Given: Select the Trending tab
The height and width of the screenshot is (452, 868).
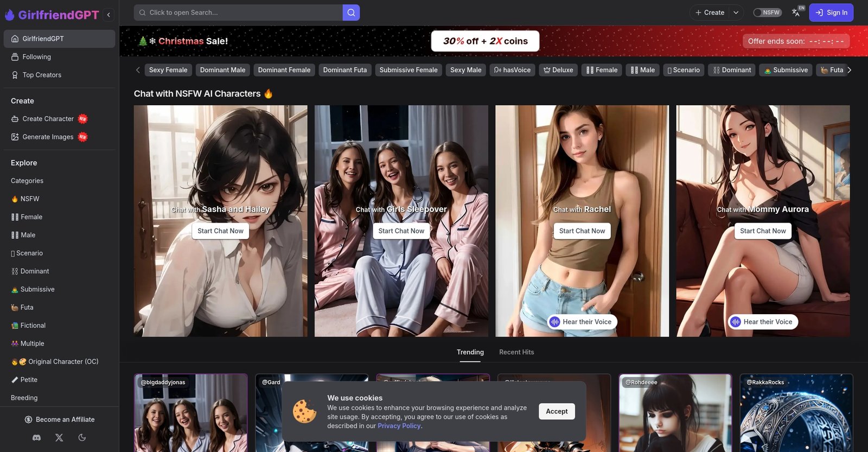Looking at the screenshot, I should pyautogui.click(x=470, y=352).
